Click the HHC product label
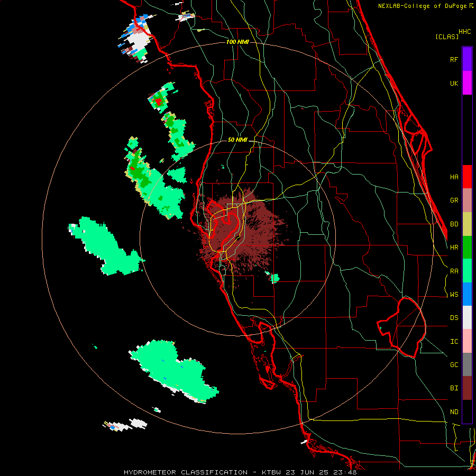This screenshot has height=476, width=476. click(464, 32)
